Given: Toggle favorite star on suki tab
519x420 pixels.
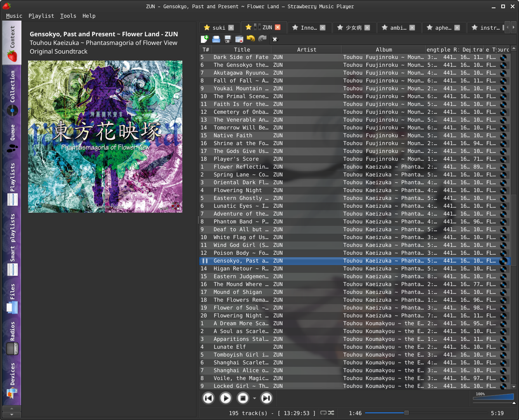Looking at the screenshot, I should 207,28.
